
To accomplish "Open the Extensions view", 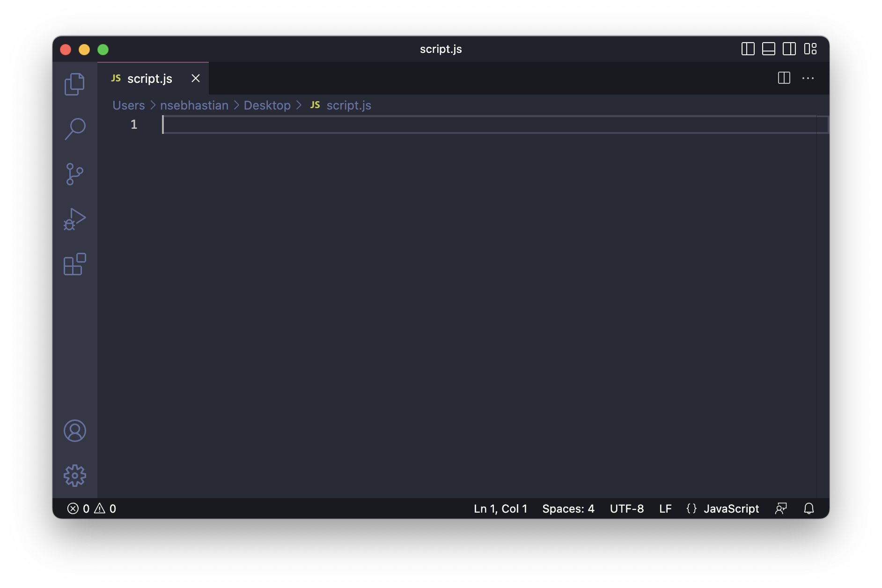I will coord(74,264).
